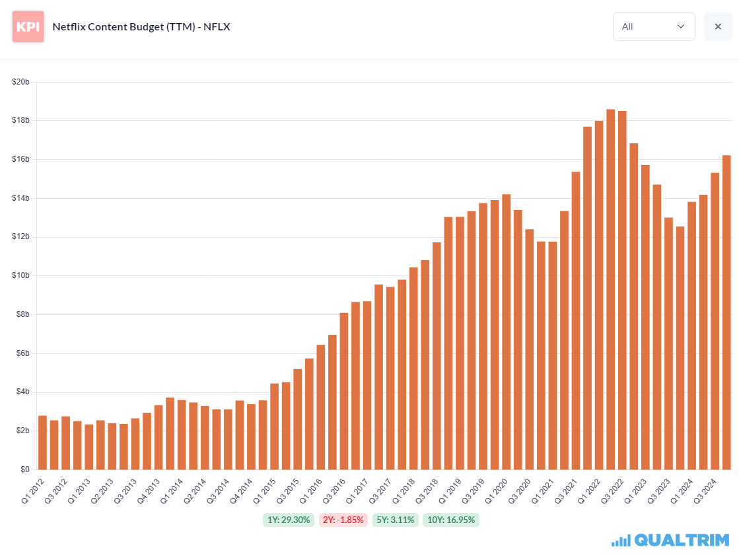Click the Q1 2023 x-axis label
The width and height of the screenshot is (739, 560).
click(x=635, y=491)
